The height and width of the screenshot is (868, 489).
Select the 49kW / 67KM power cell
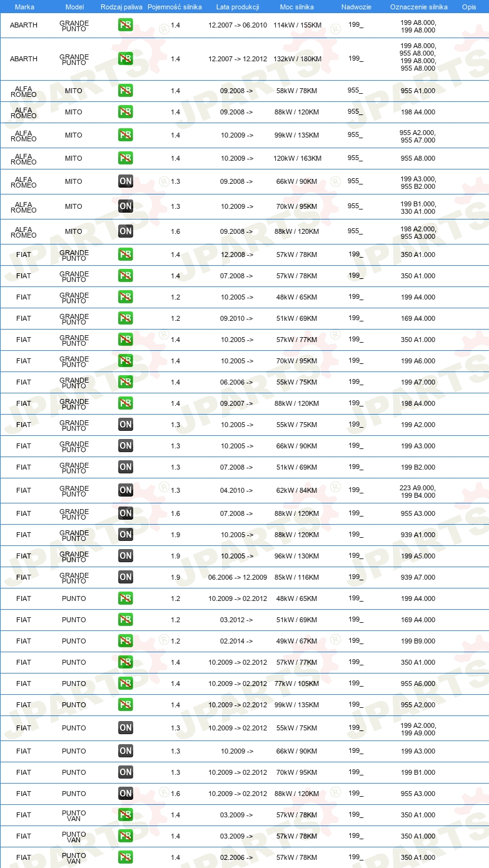coord(298,641)
